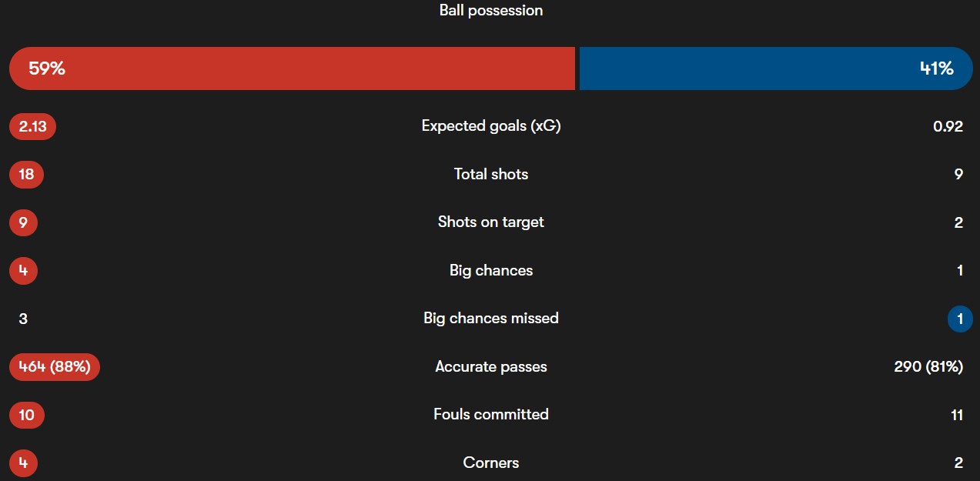The width and height of the screenshot is (980, 481).
Task: Click the red 4 big chances badge
Action: point(23,270)
